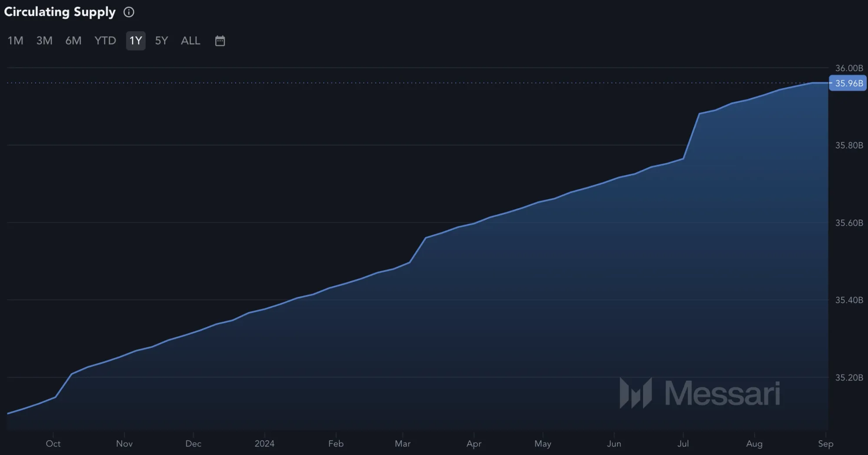Image resolution: width=868 pixels, height=455 pixels.
Task: Switch to the 6M time range
Action: tap(73, 41)
